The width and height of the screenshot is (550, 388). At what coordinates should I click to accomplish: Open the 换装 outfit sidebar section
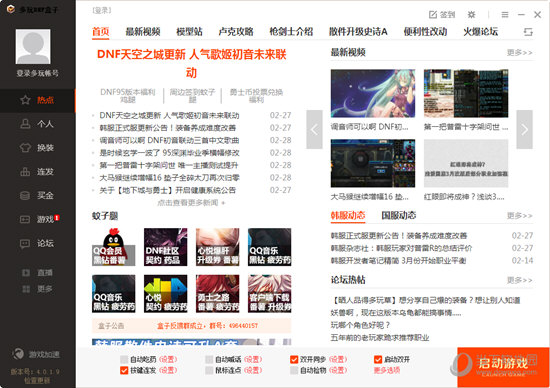38,148
